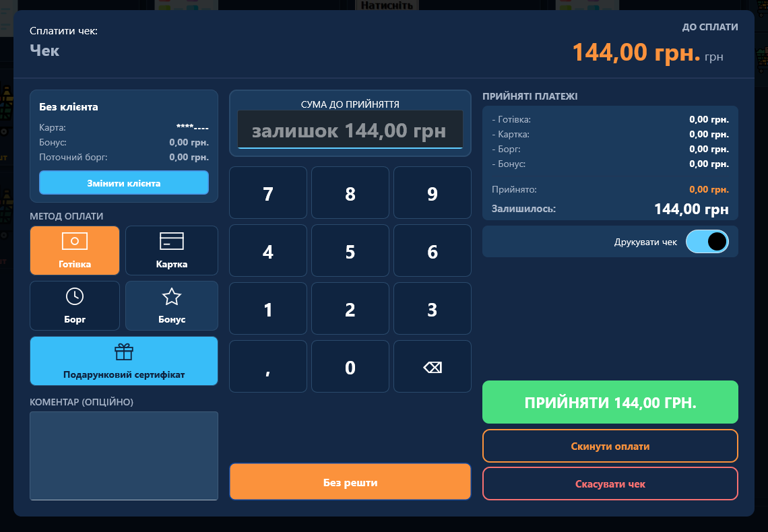Click into the КОМЕНТАР comment text area
This screenshot has height=532, width=768.
(x=124, y=456)
